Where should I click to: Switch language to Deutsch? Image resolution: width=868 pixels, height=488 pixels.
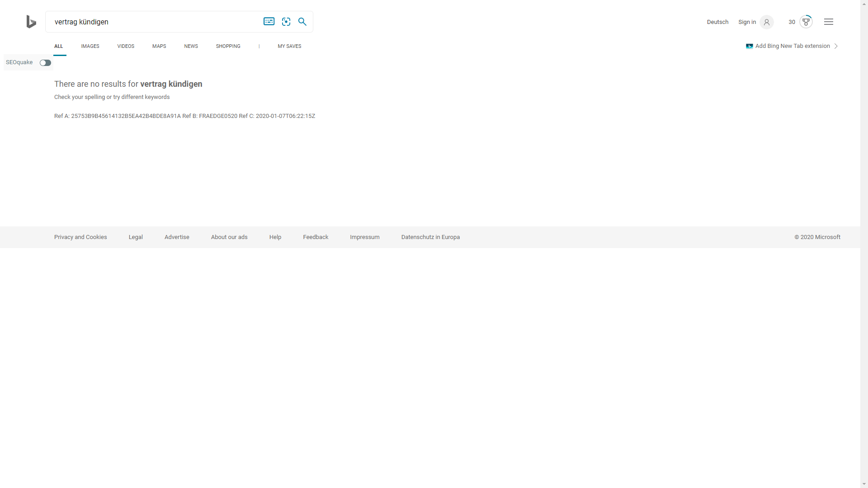coord(717,22)
